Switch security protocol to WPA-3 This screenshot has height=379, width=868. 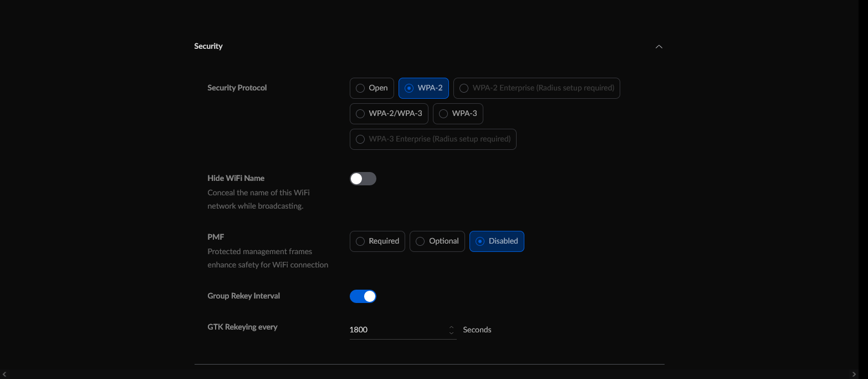tap(458, 114)
